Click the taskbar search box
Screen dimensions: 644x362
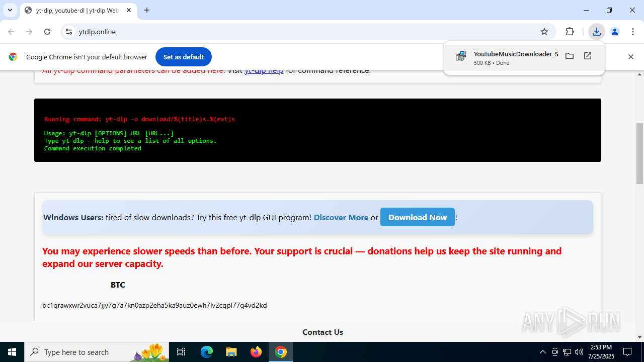[x=97, y=352]
